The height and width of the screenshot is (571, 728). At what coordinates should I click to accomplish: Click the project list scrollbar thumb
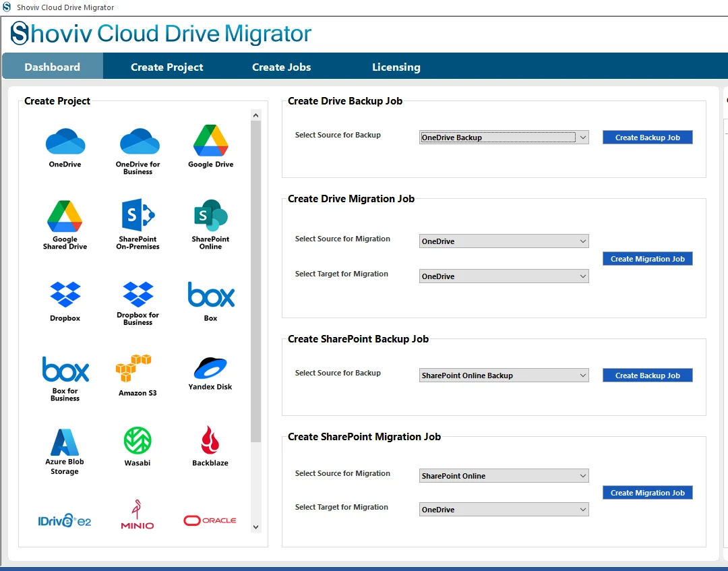(x=256, y=281)
